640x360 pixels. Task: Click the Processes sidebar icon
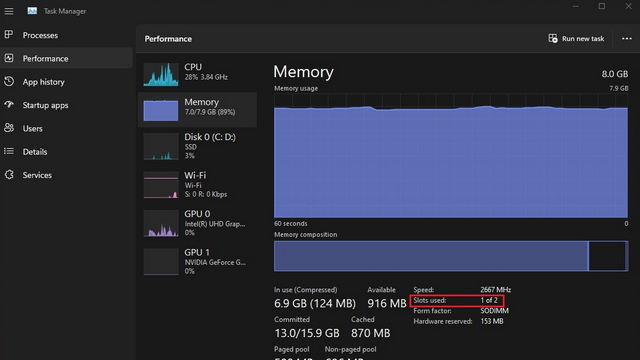pyautogui.click(x=9, y=35)
